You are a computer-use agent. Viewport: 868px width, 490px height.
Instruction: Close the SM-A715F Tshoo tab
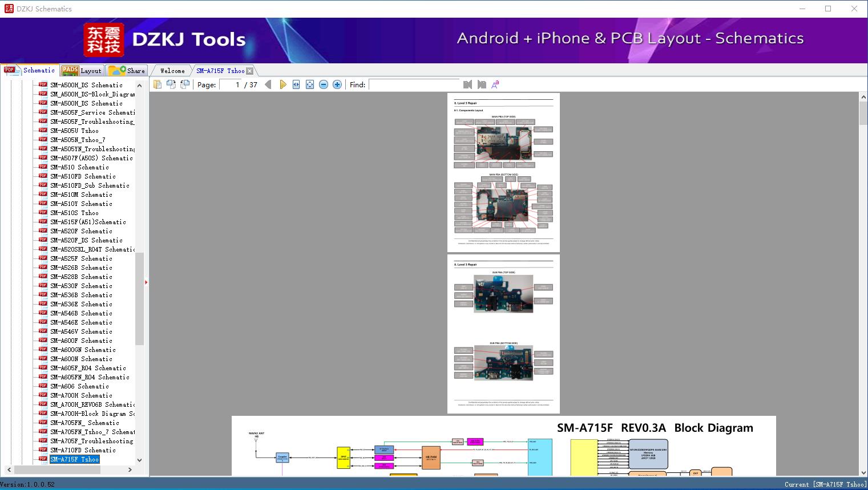(x=249, y=71)
